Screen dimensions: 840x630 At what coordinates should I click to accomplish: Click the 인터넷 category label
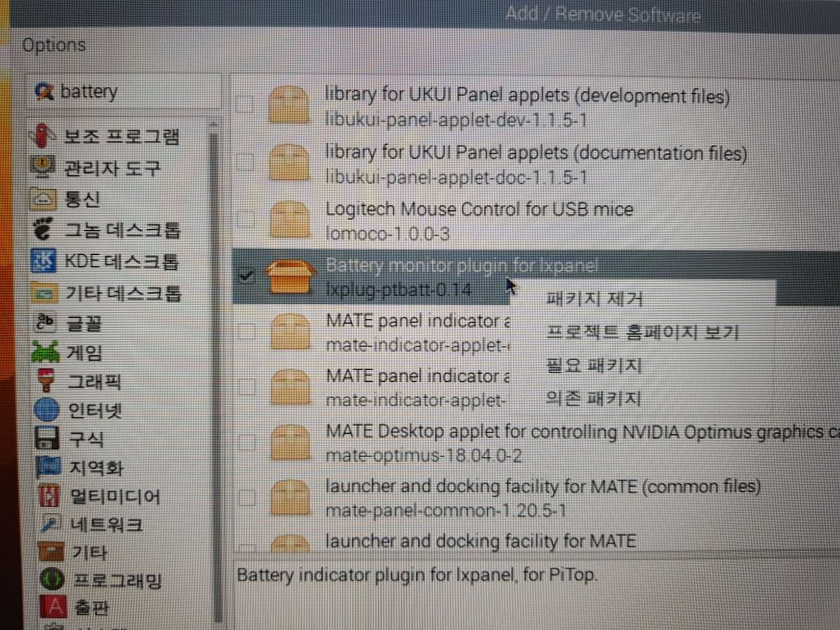pyautogui.click(x=95, y=411)
